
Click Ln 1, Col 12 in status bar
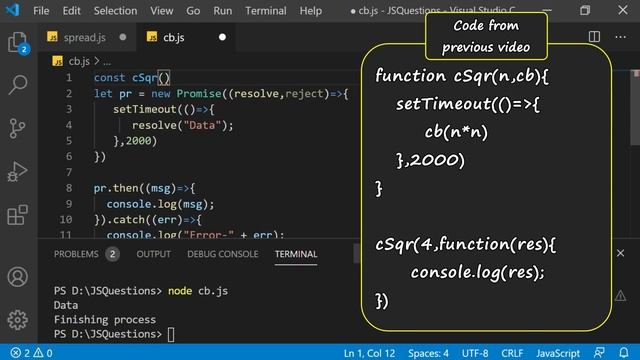(x=369, y=353)
